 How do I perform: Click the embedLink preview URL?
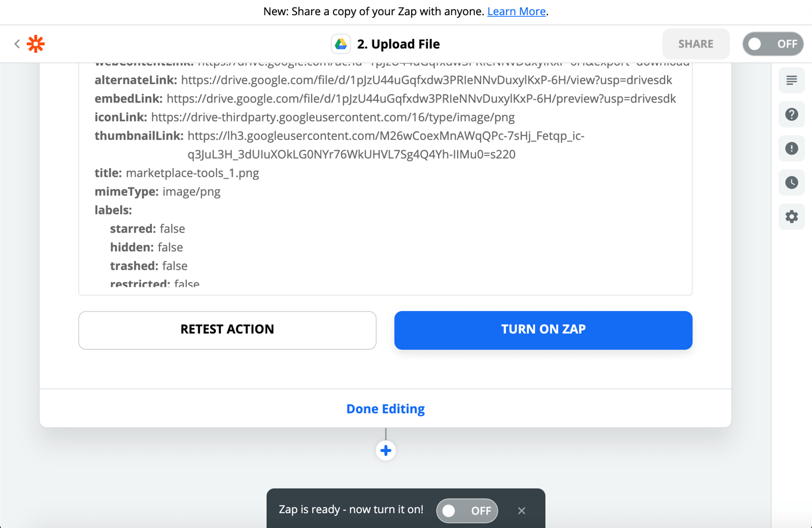point(420,99)
